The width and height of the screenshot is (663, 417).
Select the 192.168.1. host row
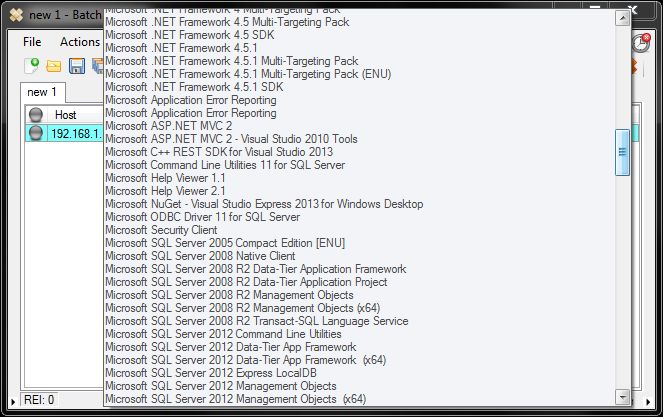(64, 133)
